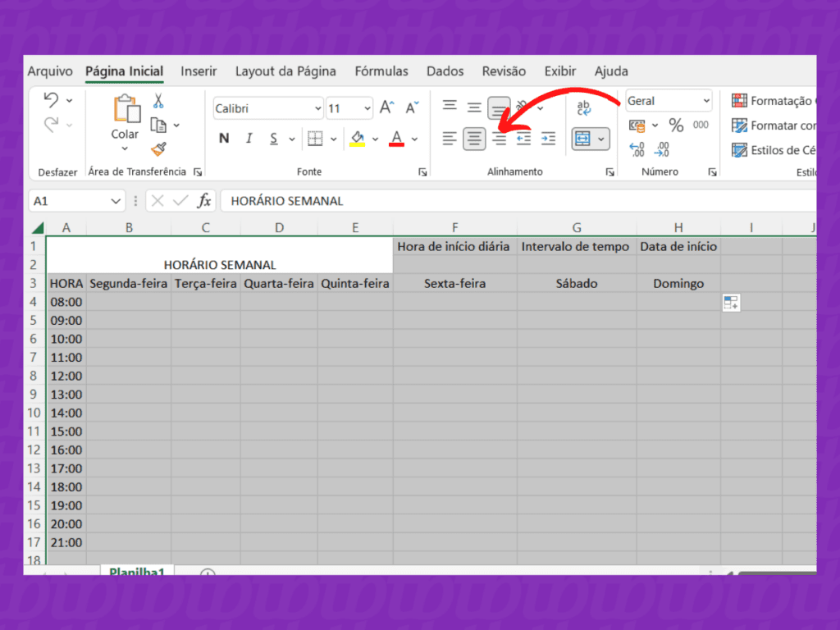Image resolution: width=840 pixels, height=630 pixels.
Task: Toggle underline S formatting
Action: 274,139
